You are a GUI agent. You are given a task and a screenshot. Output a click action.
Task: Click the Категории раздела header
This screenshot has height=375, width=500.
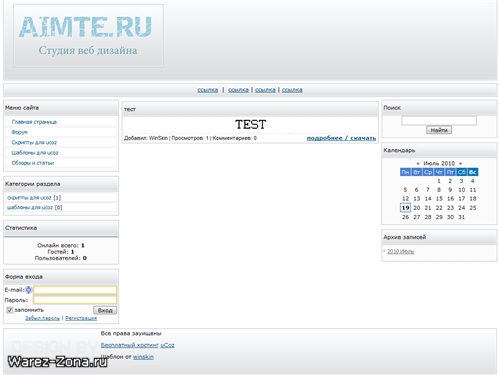[61, 184]
